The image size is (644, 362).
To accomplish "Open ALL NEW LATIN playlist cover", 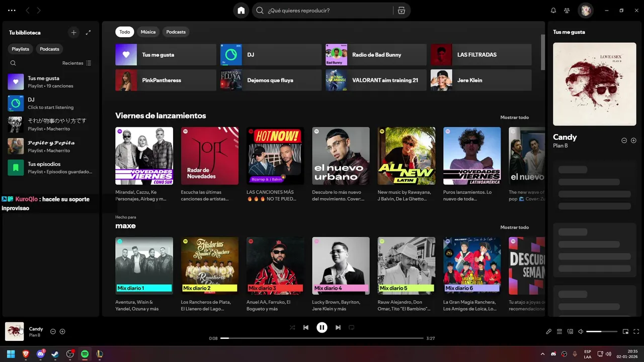I will tap(407, 156).
